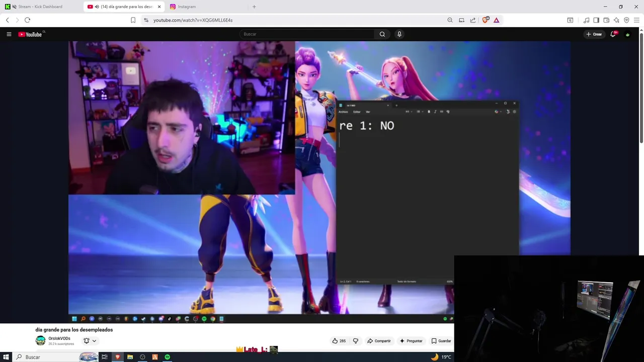Switch to Stream - Kick Dashboard tab

point(40,7)
